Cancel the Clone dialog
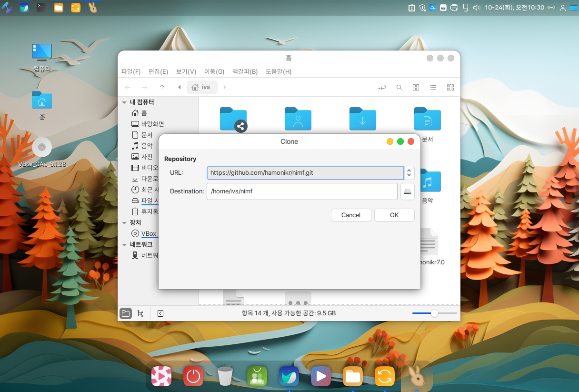 (350, 215)
